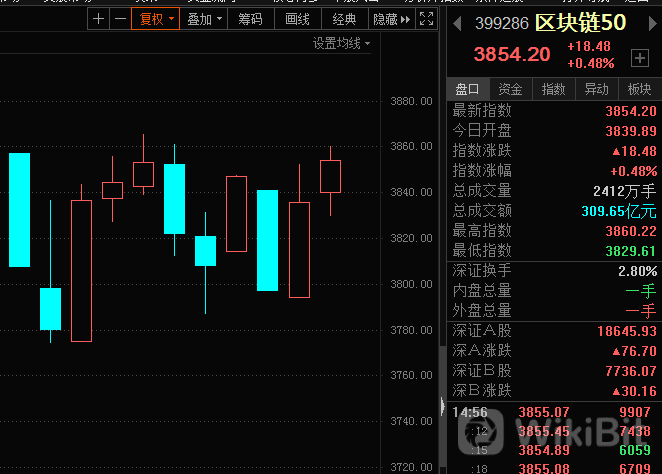Viewport: 662px width, 474px height.
Task: Click the 3780.00 price axis label
Action: pos(411,330)
